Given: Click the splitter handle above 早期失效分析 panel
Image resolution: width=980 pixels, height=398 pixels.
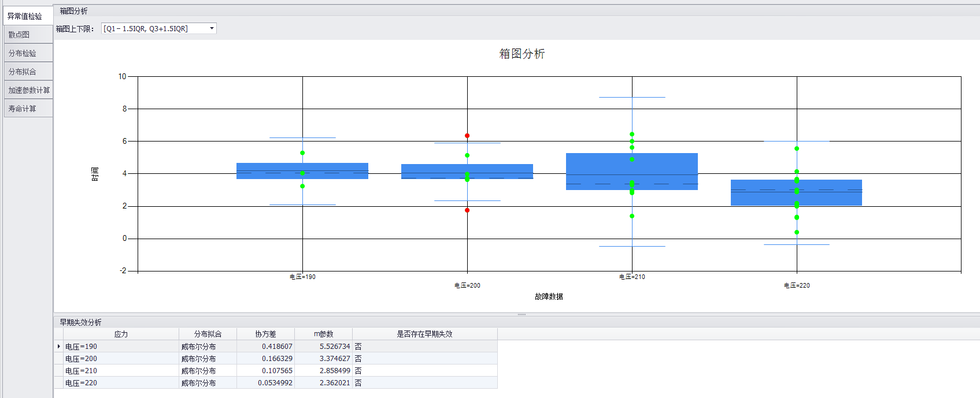Looking at the screenshot, I should [522, 314].
